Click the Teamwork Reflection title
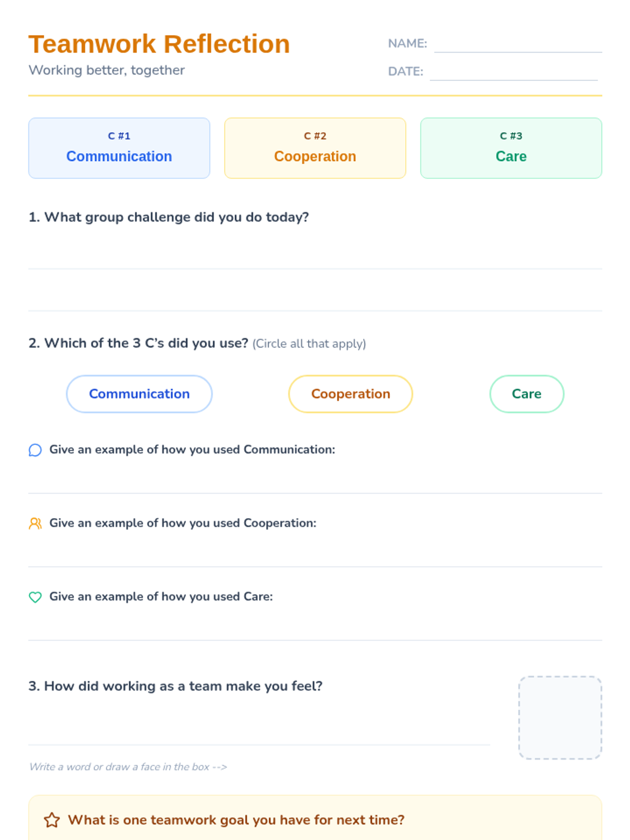 (159, 44)
